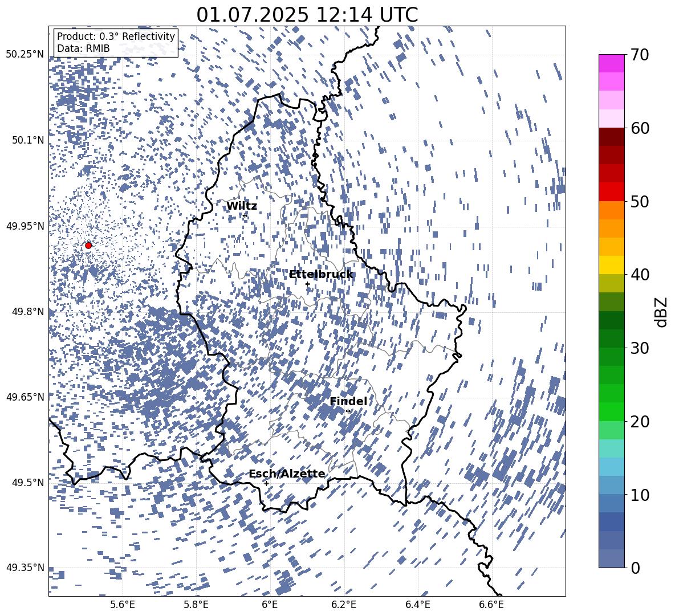This screenshot has height=616, width=675.
Task: Click the 50 tick label on the colorbar
Action: tap(639, 202)
